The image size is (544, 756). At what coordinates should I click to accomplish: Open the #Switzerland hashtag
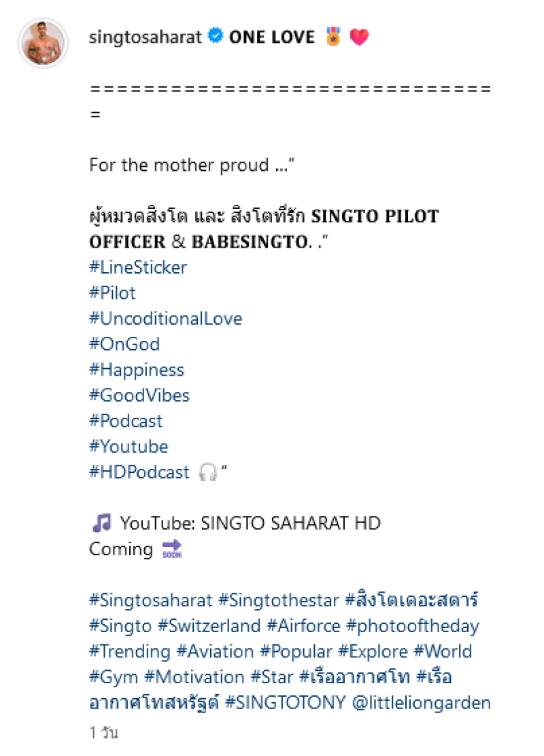(209, 626)
